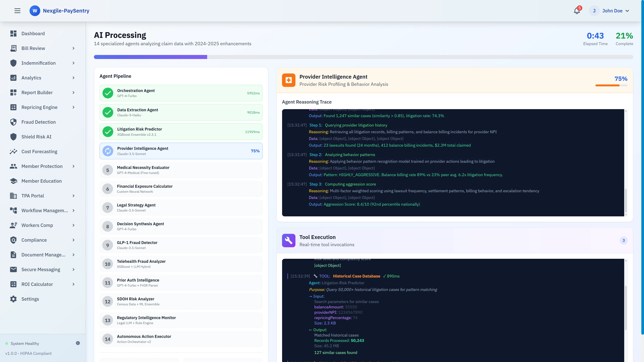
Task: Select the Cost Forecasting trend icon
Action: coord(13,151)
